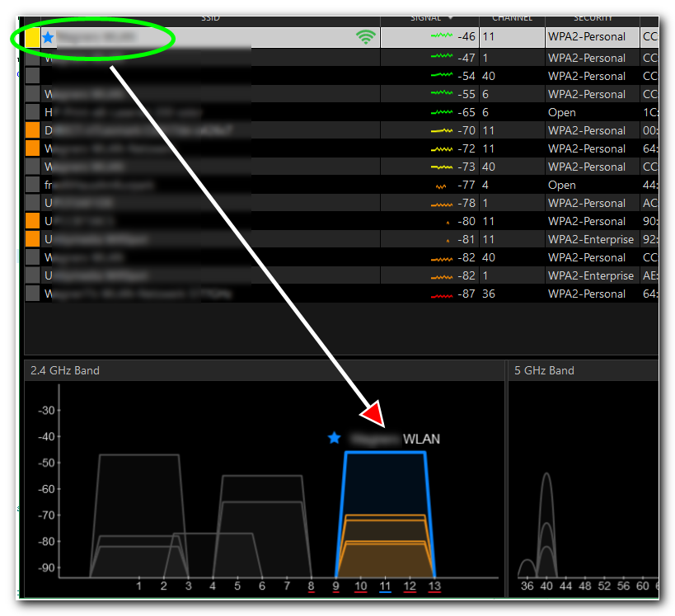Image resolution: width=675 pixels, height=616 pixels.
Task: Click the green Wi-Fi connected icon in the top row
Action: [365, 37]
